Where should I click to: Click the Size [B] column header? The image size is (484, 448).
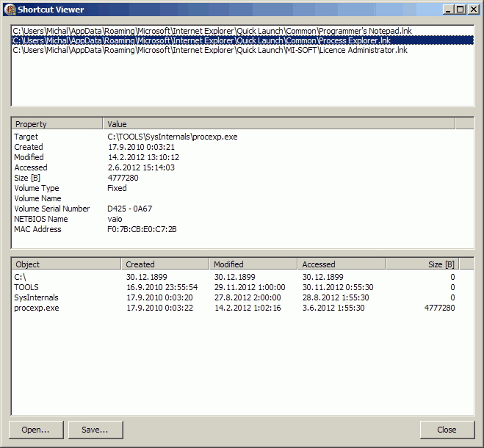[422, 264]
